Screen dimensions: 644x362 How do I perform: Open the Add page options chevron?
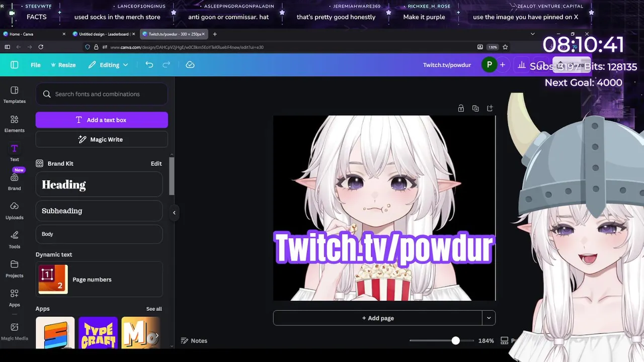[x=489, y=318]
